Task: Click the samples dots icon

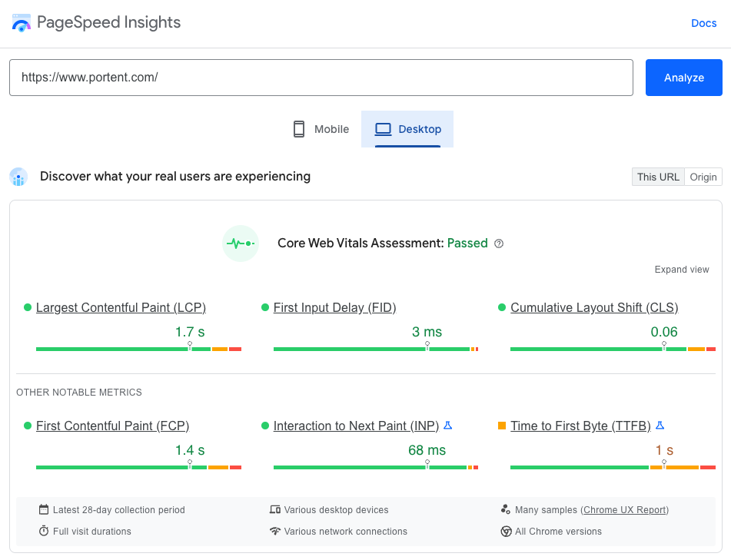Action: pos(505,509)
